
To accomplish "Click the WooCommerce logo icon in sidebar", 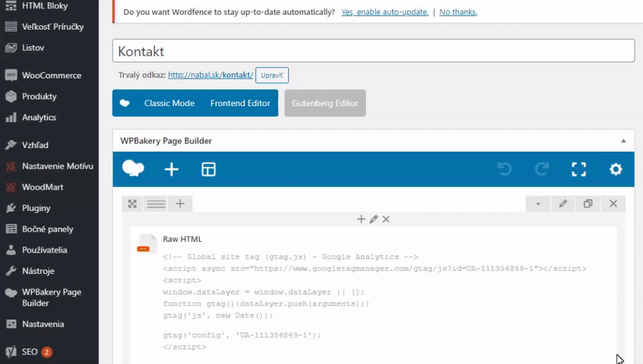I will click(11, 75).
